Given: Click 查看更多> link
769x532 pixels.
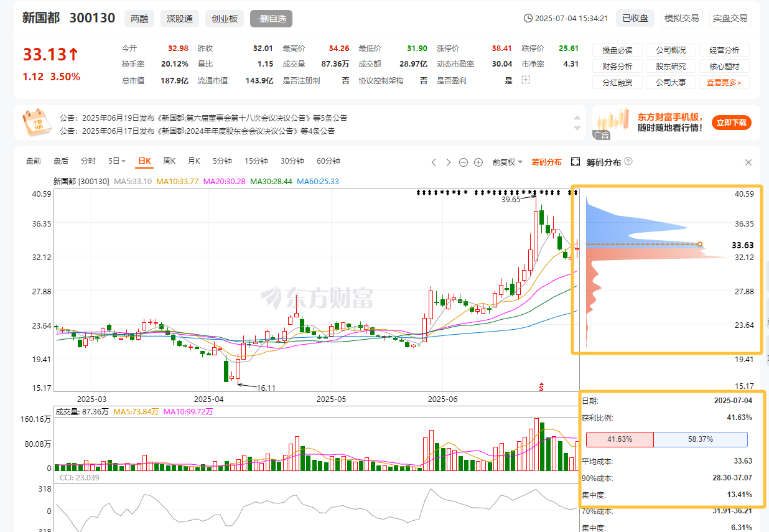Looking at the screenshot, I should [x=724, y=83].
